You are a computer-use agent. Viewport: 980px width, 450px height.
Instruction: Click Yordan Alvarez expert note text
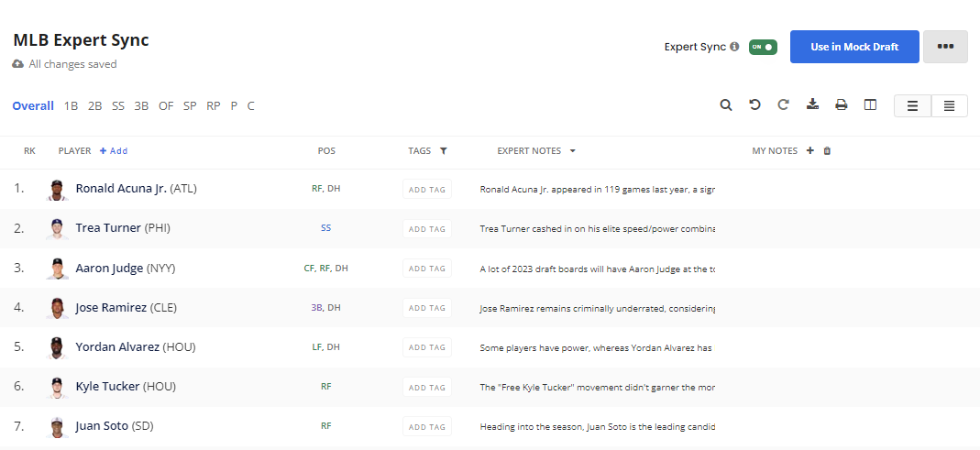pos(596,347)
